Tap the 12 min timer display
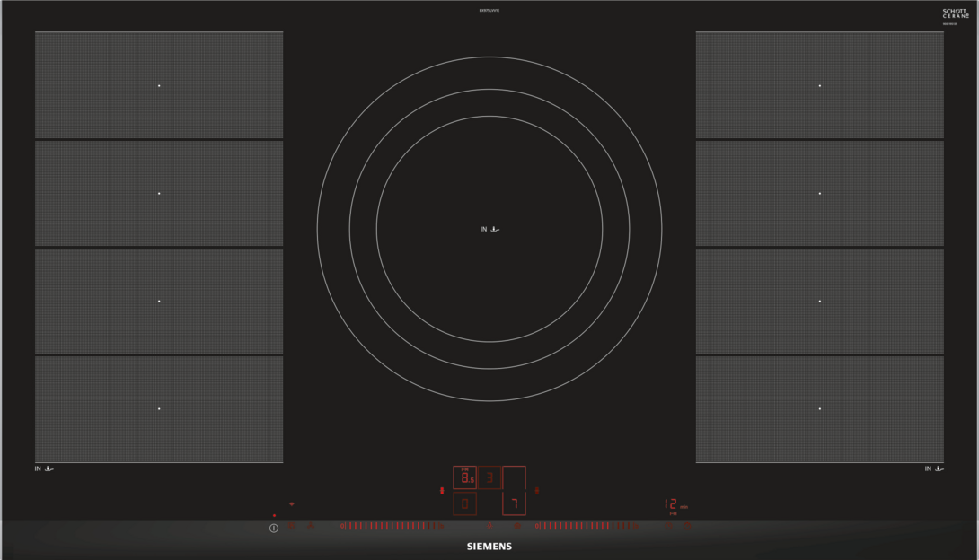 pos(671,505)
